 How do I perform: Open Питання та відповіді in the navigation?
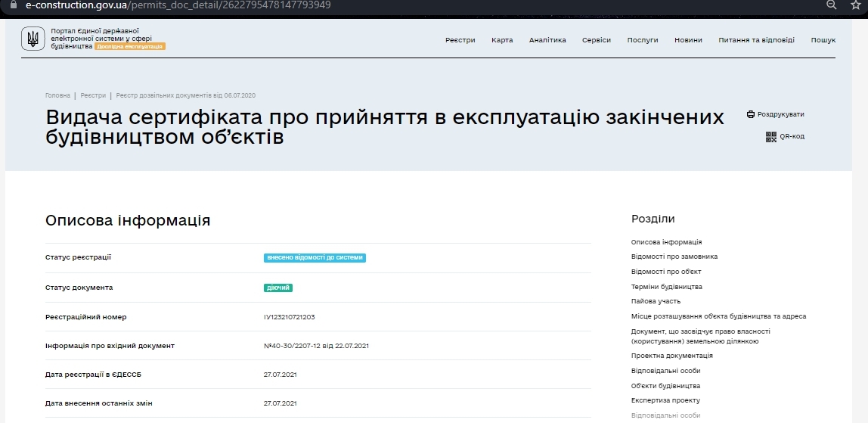tap(756, 40)
